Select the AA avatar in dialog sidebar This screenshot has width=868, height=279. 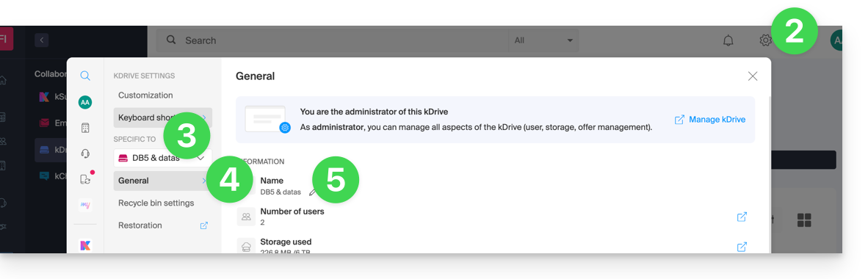click(x=85, y=102)
